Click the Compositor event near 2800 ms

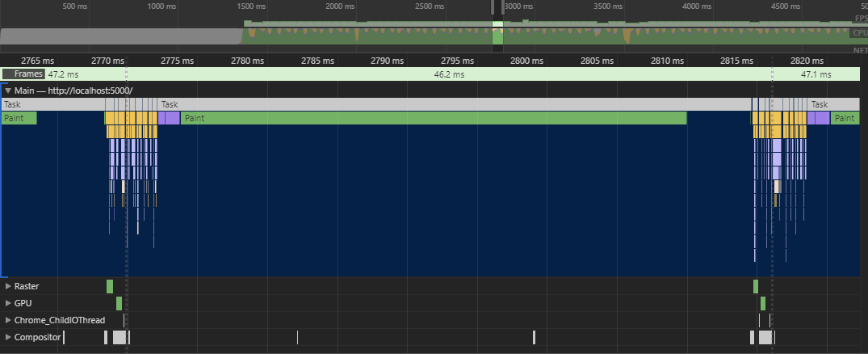tap(534, 337)
